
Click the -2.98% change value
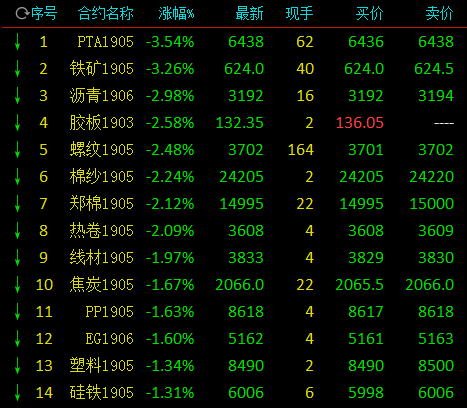coord(170,96)
